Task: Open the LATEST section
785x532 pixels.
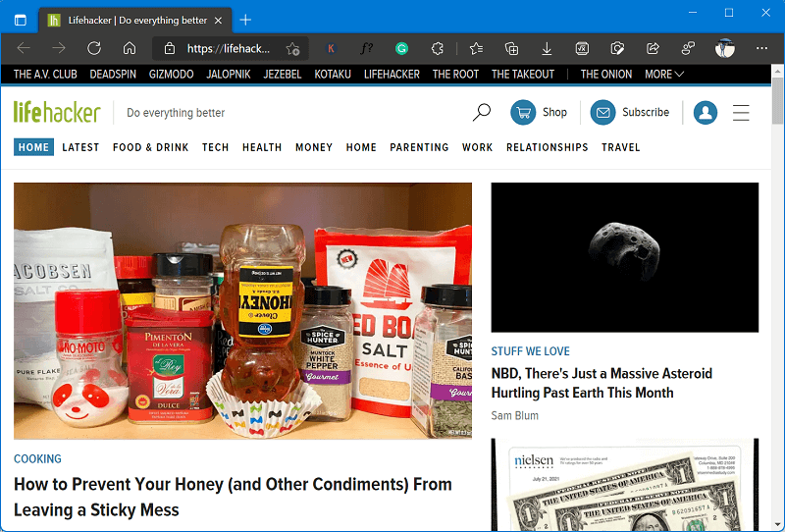Action: (80, 147)
